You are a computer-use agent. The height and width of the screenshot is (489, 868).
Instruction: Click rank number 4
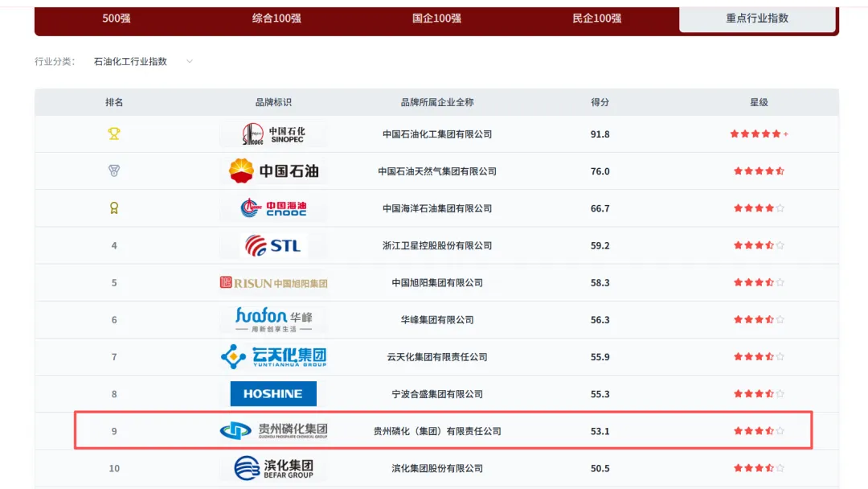coord(114,245)
